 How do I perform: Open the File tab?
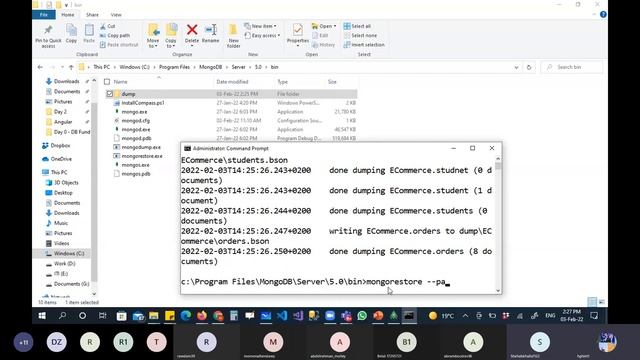44,15
